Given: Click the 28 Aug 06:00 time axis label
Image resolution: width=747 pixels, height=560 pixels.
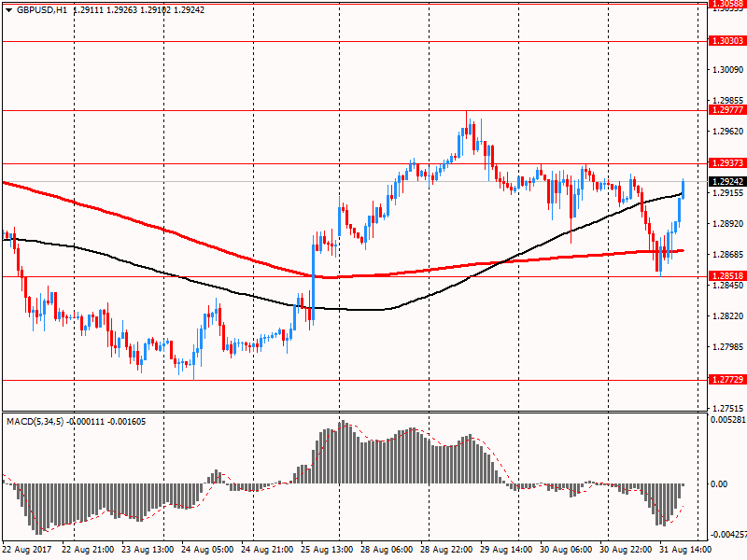Looking at the screenshot, I should [x=387, y=550].
